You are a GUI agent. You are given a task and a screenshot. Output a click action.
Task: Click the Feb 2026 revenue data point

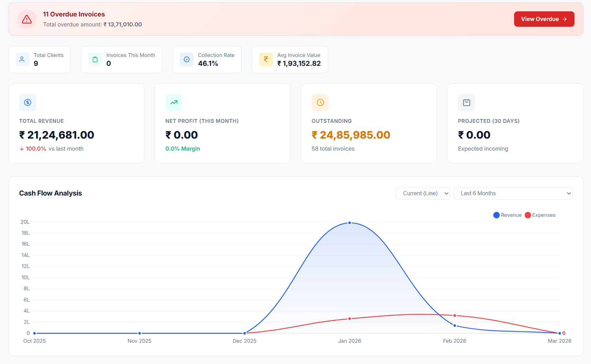(455, 326)
